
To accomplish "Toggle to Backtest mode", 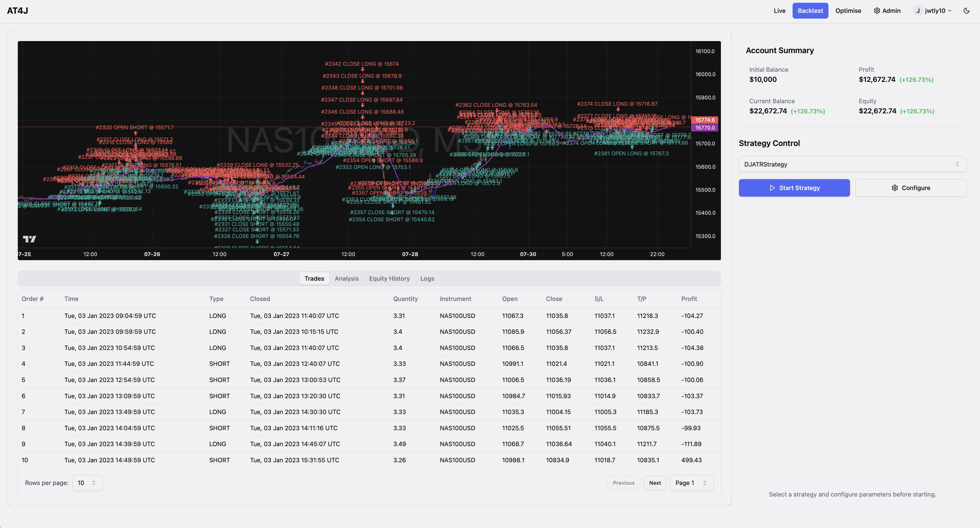I will tap(810, 10).
